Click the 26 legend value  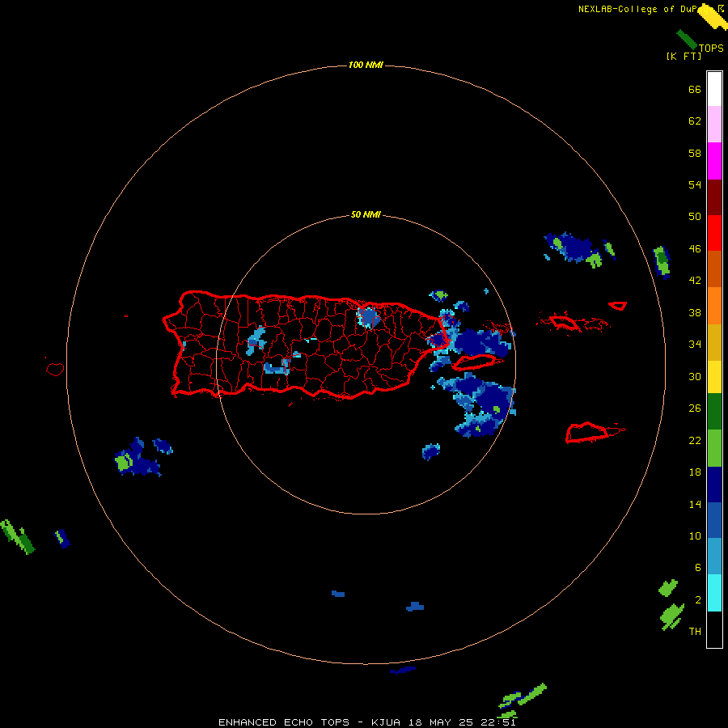pyautogui.click(x=695, y=408)
